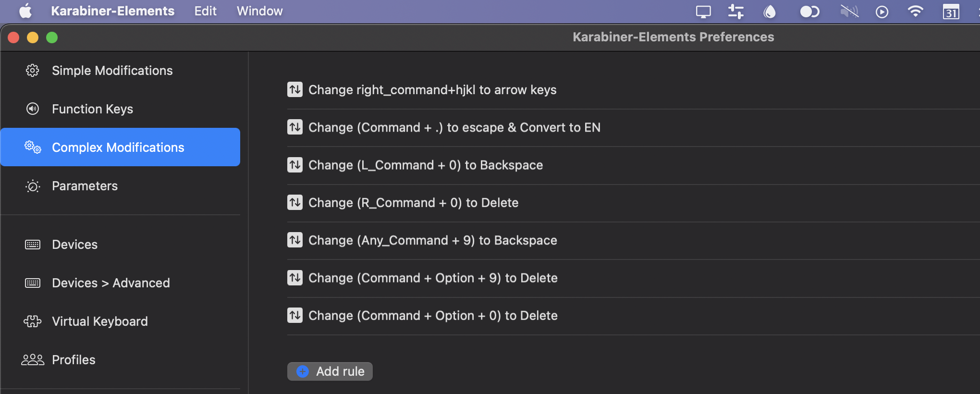Open the Edit menu
This screenshot has height=394, width=980.
[x=205, y=11]
